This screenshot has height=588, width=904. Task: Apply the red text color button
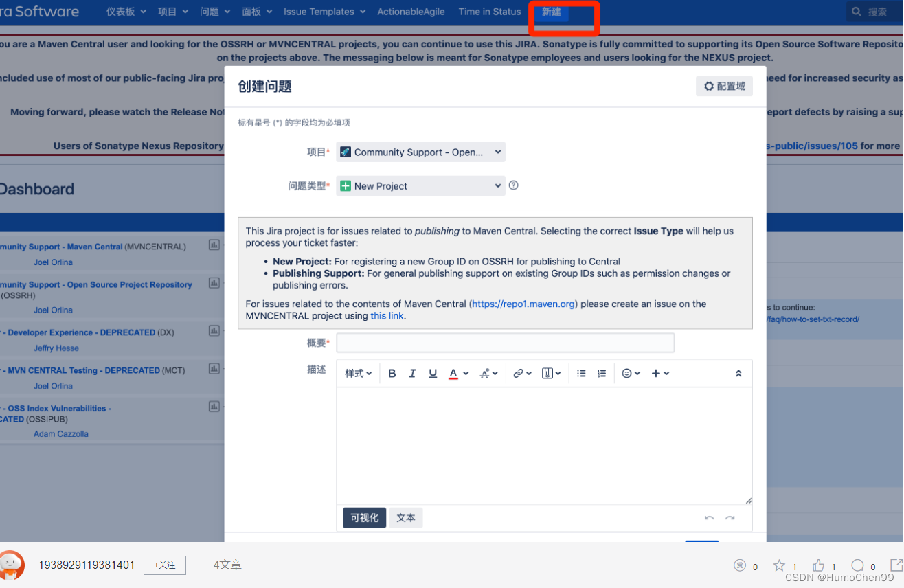click(453, 374)
